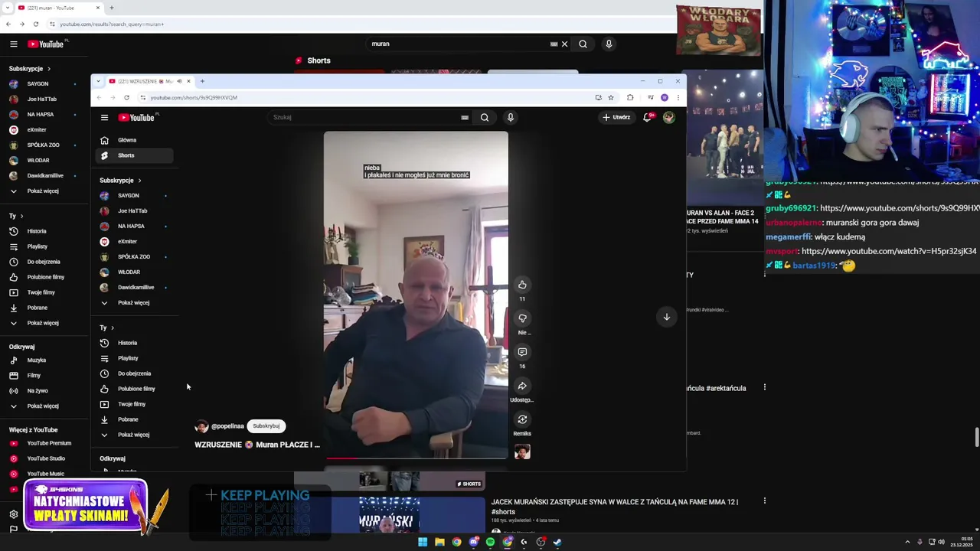Like the short with thumbs-up icon
The width and height of the screenshot is (980, 551).
(x=522, y=285)
